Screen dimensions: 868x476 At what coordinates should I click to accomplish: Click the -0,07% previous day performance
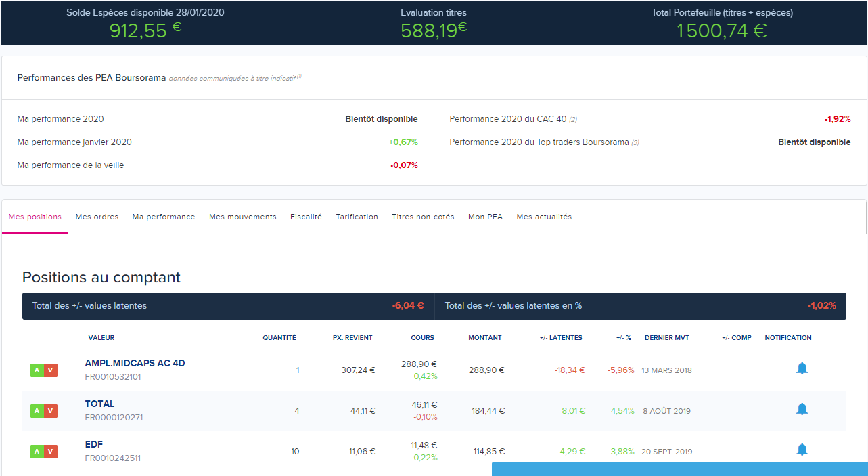click(x=404, y=165)
